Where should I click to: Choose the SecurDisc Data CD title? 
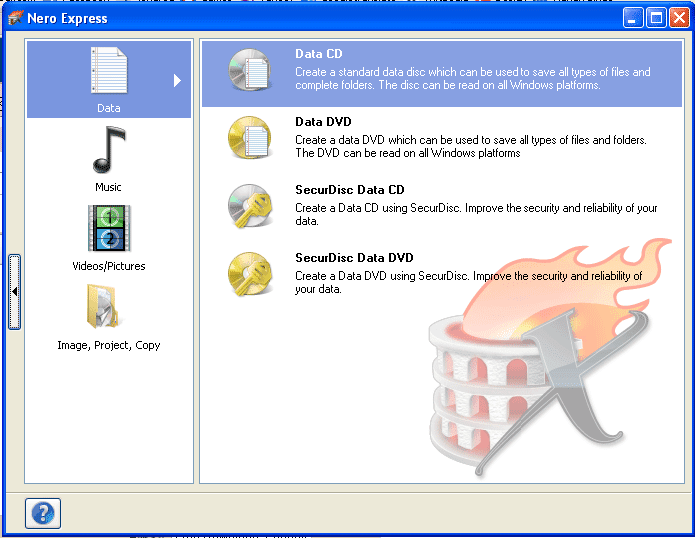point(350,190)
